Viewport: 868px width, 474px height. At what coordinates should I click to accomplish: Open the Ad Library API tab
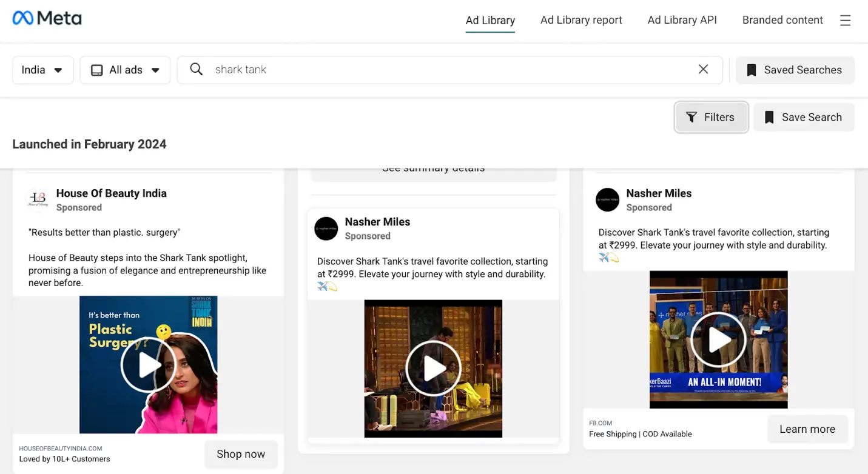(x=682, y=20)
